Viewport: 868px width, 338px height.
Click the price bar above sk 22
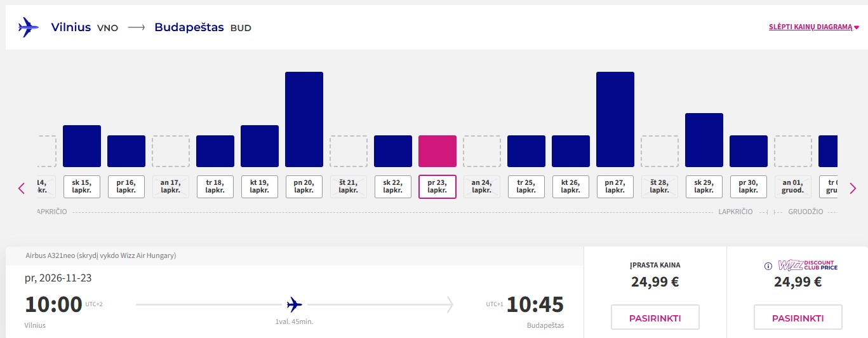point(393,151)
